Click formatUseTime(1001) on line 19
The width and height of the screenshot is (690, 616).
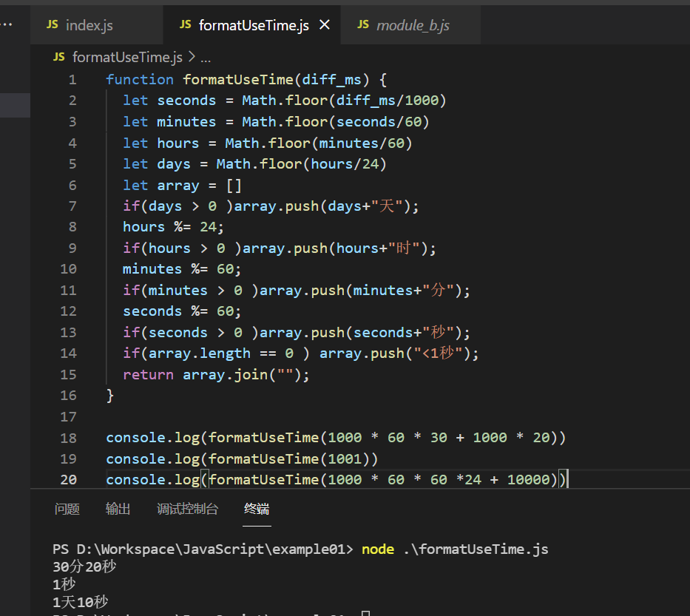(288, 459)
